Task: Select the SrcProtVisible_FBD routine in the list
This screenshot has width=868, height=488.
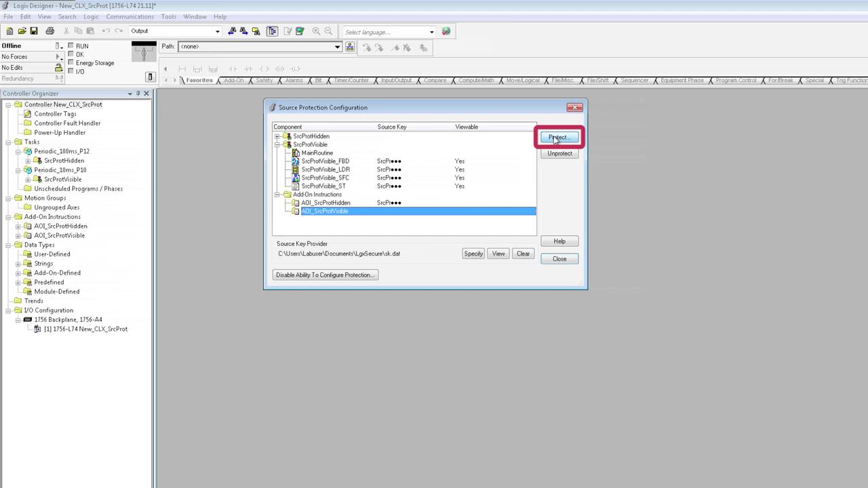Action: (x=325, y=161)
